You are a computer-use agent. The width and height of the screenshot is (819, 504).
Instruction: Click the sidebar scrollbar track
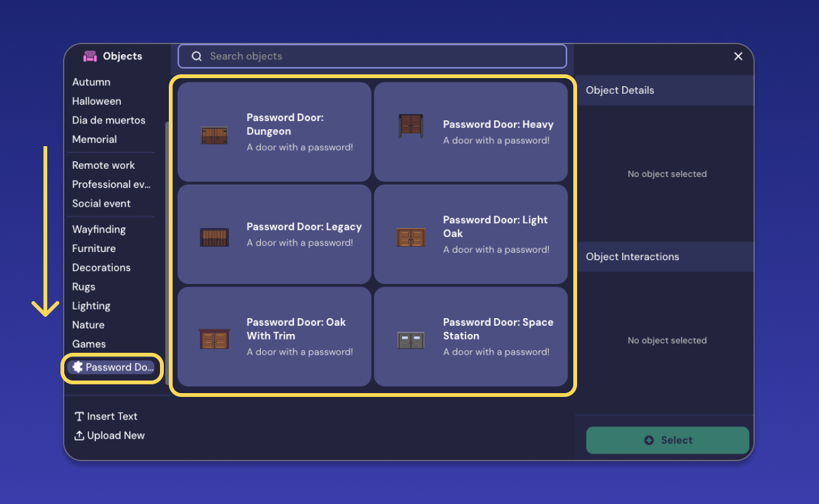click(x=165, y=252)
